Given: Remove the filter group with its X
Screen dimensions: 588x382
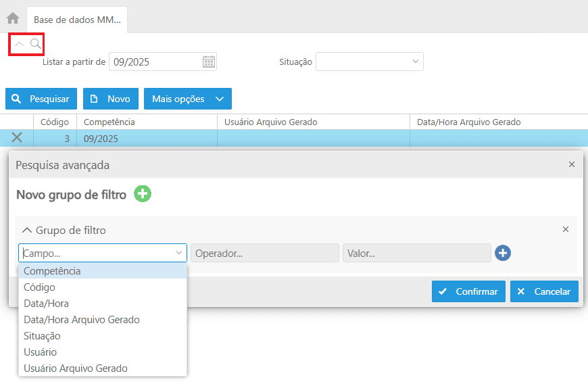Looking at the screenshot, I should coord(566,229).
